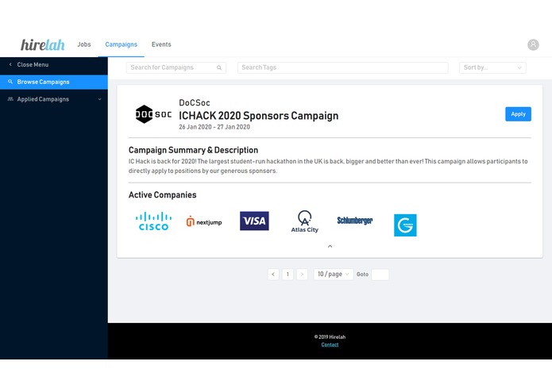Close Menu in the sidebar
The height and width of the screenshot is (392, 552).
click(x=54, y=65)
